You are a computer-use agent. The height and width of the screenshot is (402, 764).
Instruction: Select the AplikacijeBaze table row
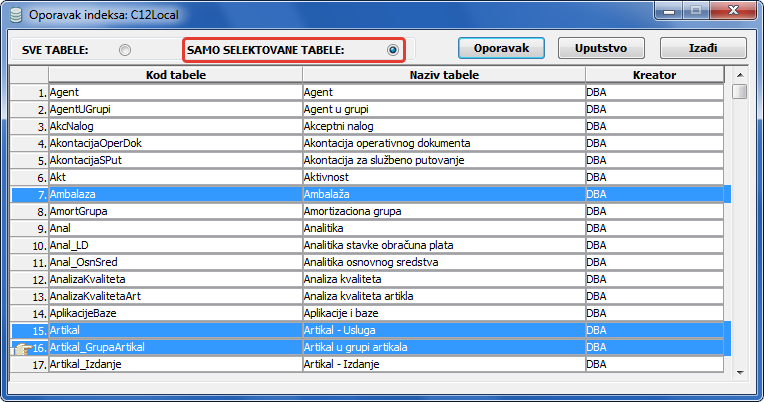pyautogui.click(x=175, y=313)
